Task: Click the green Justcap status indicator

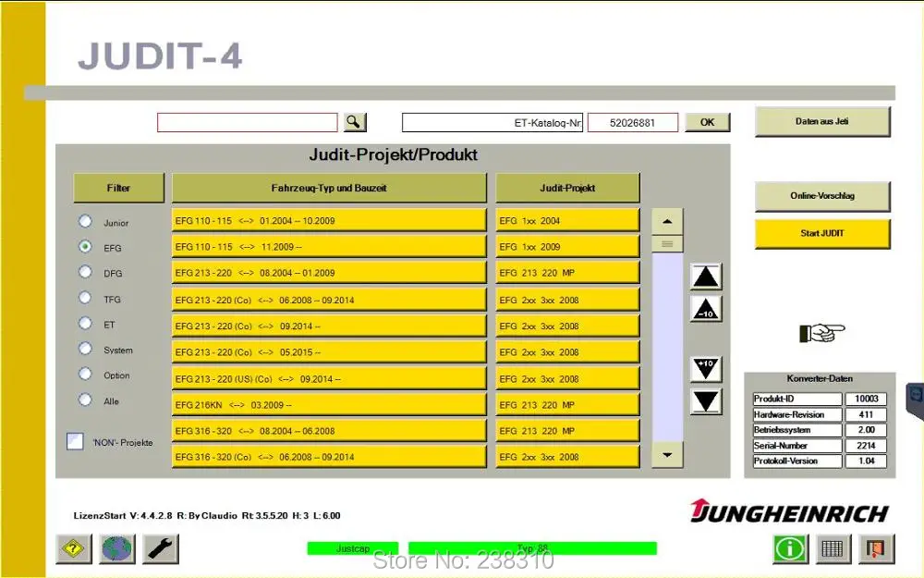Action: (352, 548)
